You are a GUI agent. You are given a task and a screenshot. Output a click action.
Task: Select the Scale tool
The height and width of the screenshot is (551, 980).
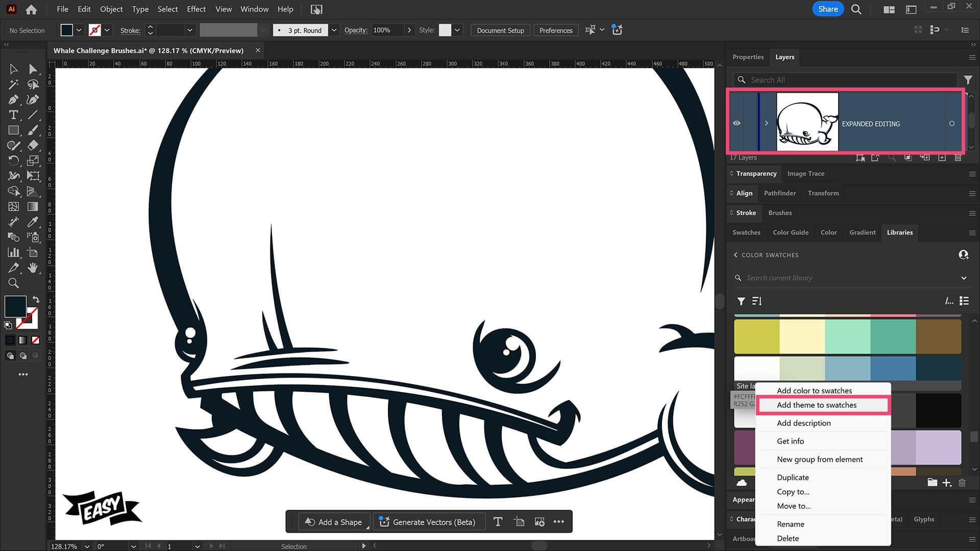pos(33,161)
